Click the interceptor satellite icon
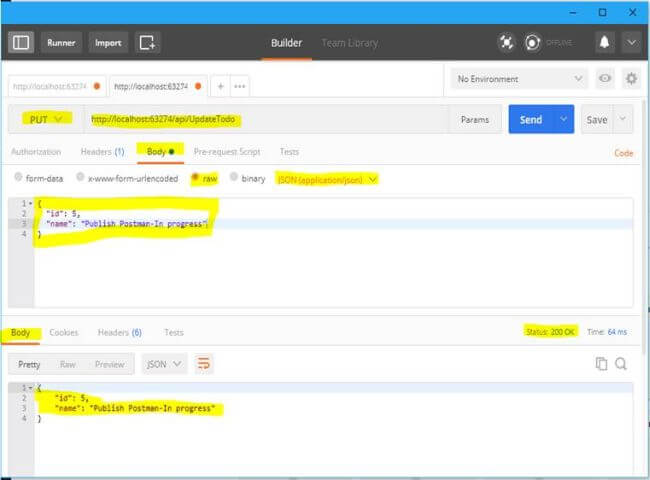The height and width of the screenshot is (480, 650). (506, 42)
